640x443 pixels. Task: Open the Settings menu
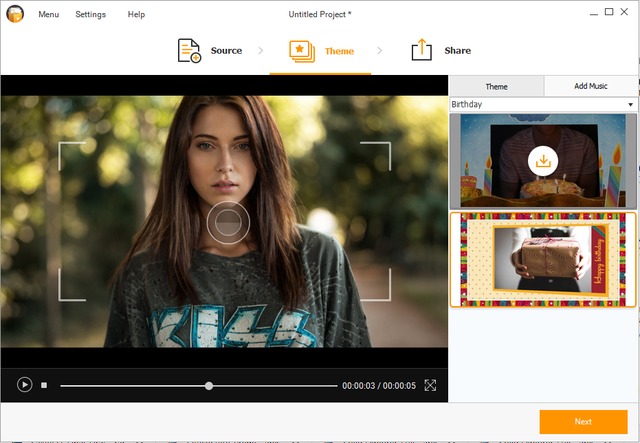pos(91,14)
